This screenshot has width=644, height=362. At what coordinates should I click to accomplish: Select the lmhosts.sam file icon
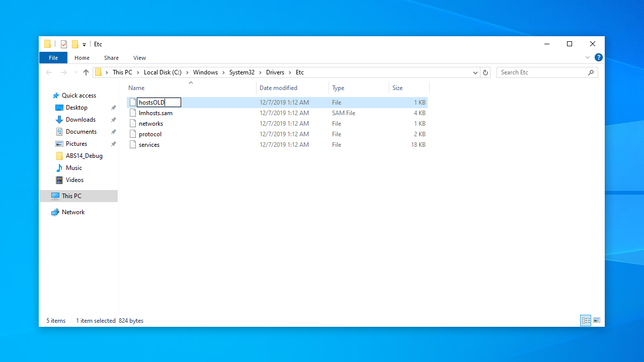coord(133,113)
